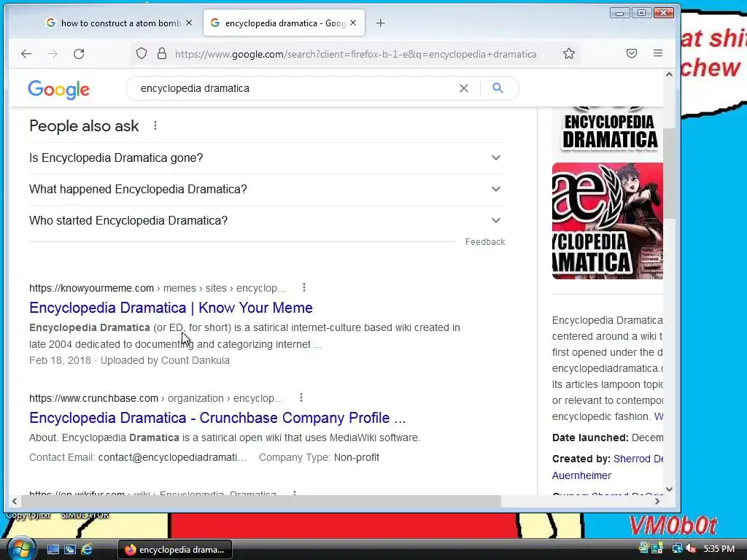Click the horizontal scrollbar thumb
This screenshot has width=747, height=560.
pos(261,501)
